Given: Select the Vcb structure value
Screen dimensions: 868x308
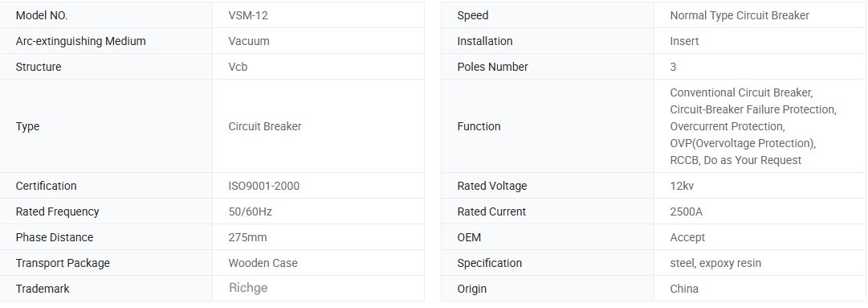Looking at the screenshot, I should [x=238, y=67].
